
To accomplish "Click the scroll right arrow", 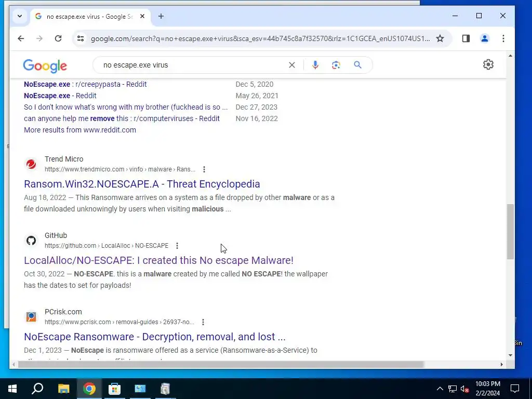I will point(501,364).
